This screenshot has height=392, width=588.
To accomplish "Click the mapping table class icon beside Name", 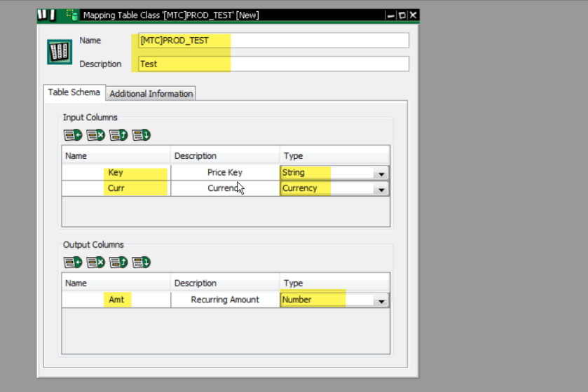I will 60,52.
